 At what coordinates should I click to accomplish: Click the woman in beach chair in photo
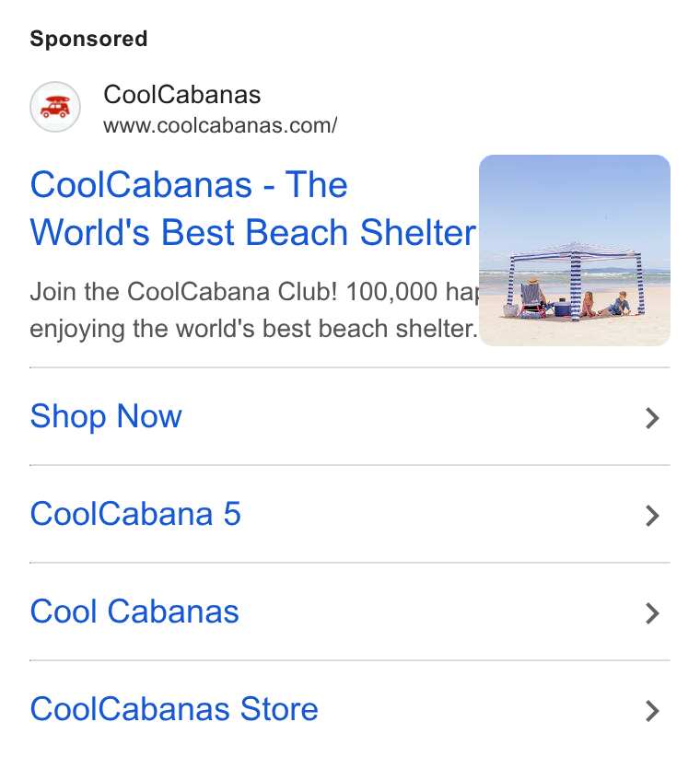pyautogui.click(x=532, y=297)
